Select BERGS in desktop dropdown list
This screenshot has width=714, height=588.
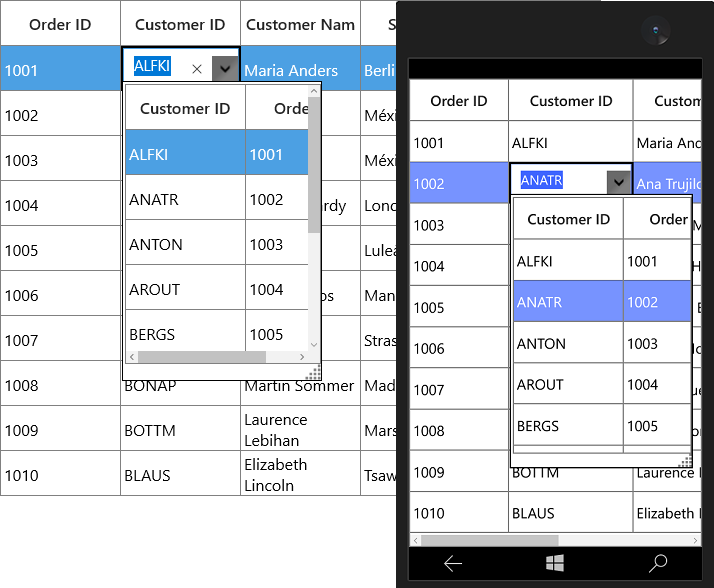pos(185,332)
